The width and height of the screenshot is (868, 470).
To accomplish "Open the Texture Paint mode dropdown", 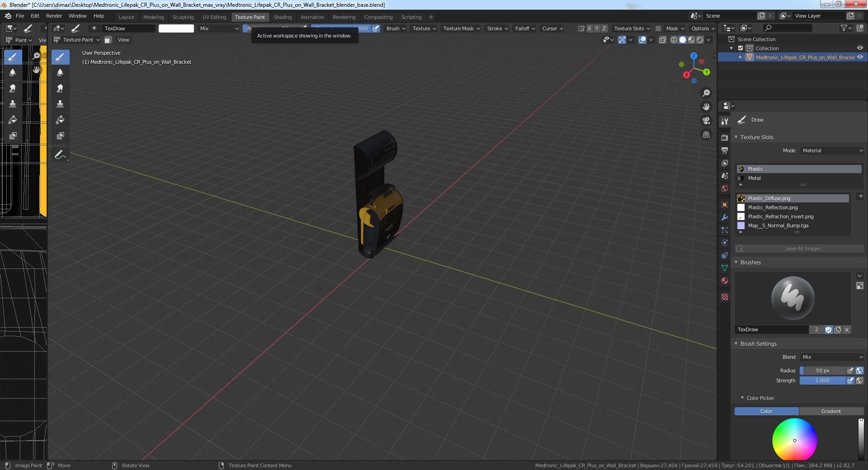I will click(x=77, y=40).
